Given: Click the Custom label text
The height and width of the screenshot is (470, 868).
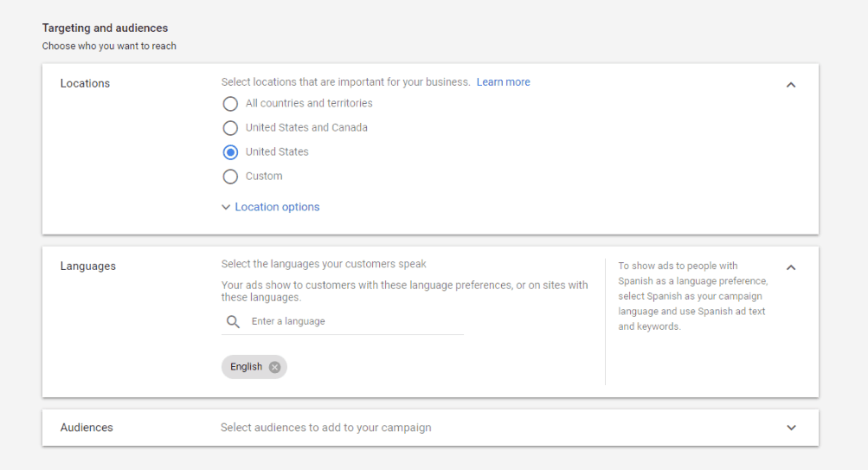Looking at the screenshot, I should click(264, 176).
